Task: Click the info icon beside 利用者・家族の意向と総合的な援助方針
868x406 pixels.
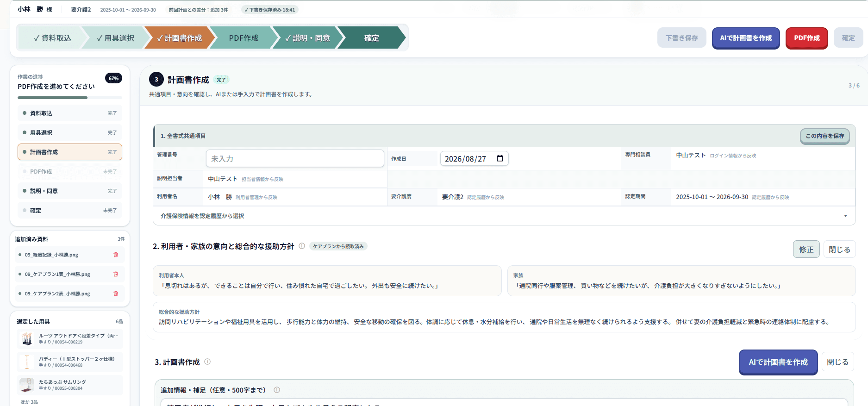Action: 302,246
